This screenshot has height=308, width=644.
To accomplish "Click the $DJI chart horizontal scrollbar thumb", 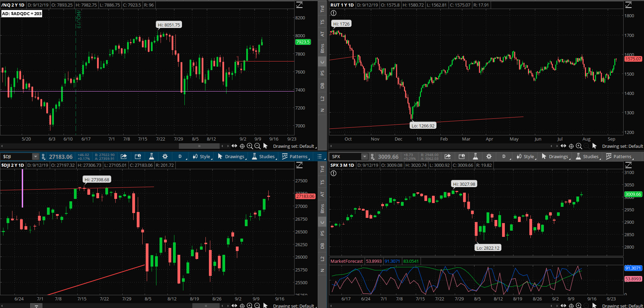I will coord(206,306).
